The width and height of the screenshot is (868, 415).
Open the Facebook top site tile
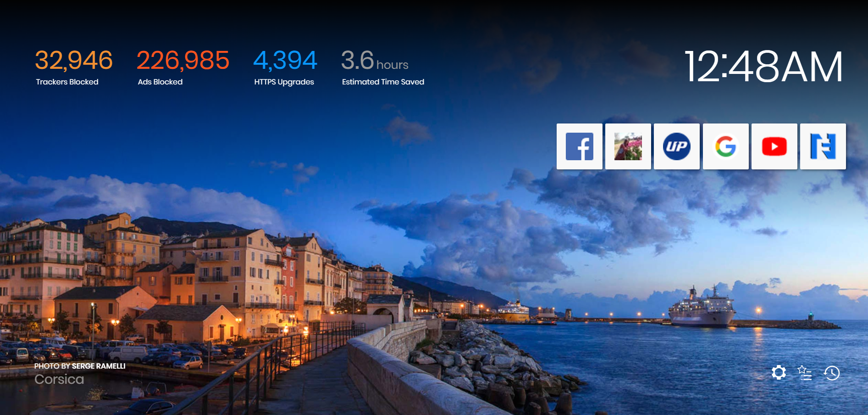[x=579, y=146]
